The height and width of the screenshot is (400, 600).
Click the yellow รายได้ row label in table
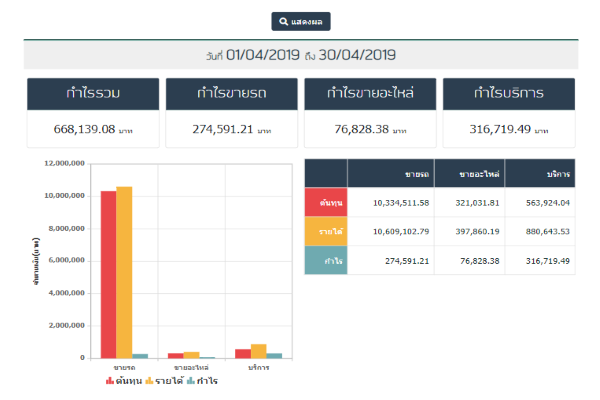click(x=326, y=232)
